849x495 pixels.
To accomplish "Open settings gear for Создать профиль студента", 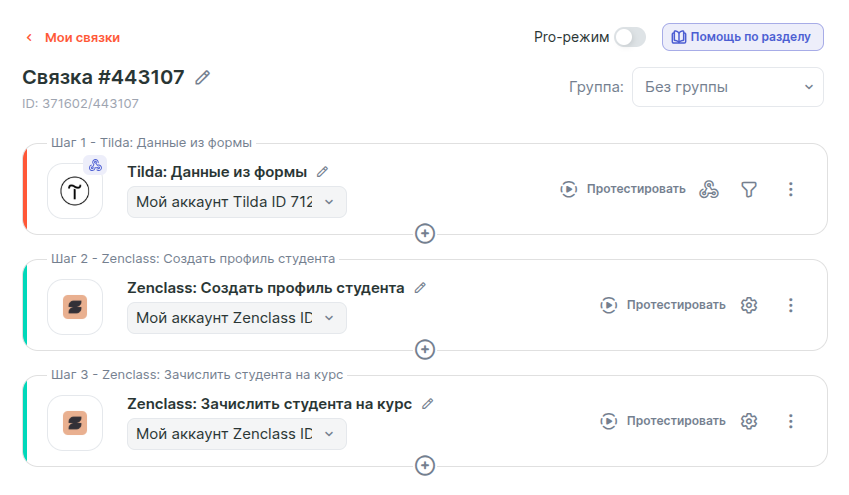I will [749, 305].
